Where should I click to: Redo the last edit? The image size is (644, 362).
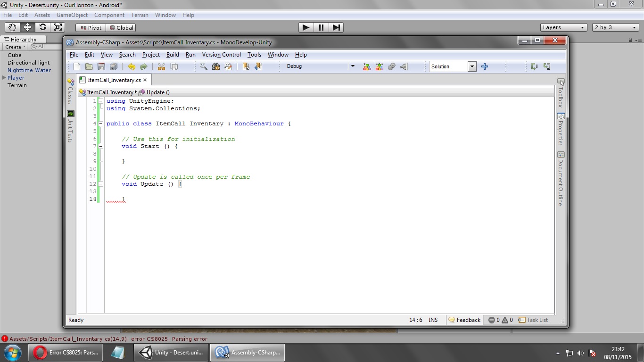tap(144, 66)
